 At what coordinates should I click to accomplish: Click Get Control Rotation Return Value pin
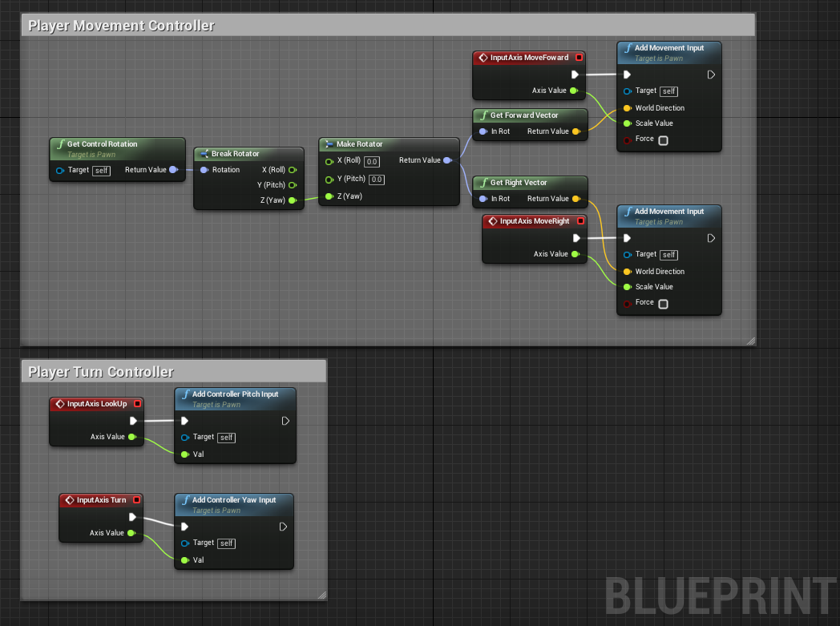(x=174, y=170)
